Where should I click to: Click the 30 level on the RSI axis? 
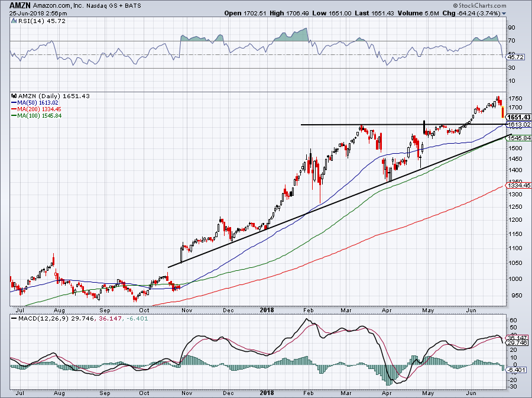pos(512,68)
